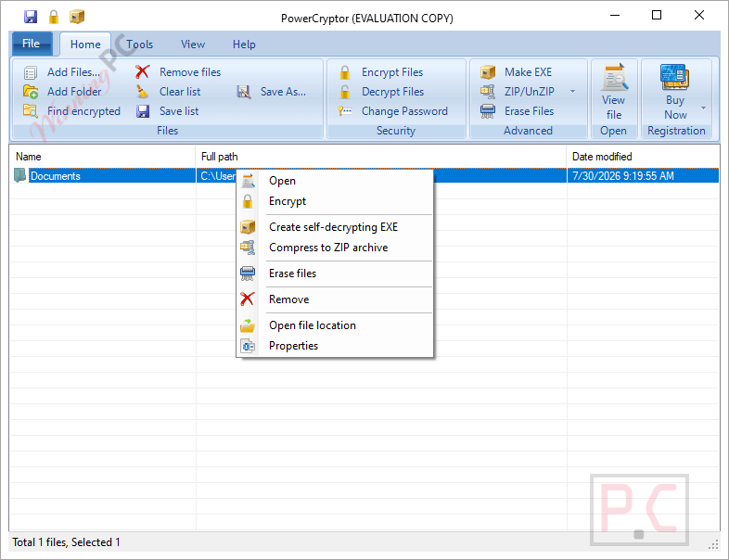
Task: Choose Open from the context menu
Action: point(335,181)
